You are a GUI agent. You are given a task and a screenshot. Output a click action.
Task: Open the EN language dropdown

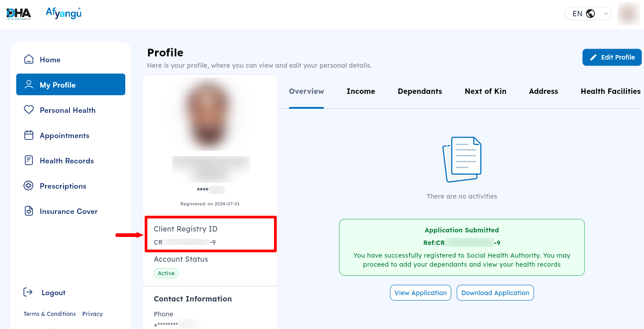click(x=588, y=14)
